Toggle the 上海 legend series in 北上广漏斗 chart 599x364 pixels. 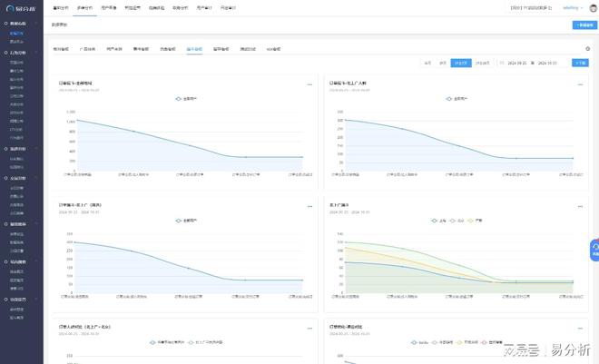point(438,221)
